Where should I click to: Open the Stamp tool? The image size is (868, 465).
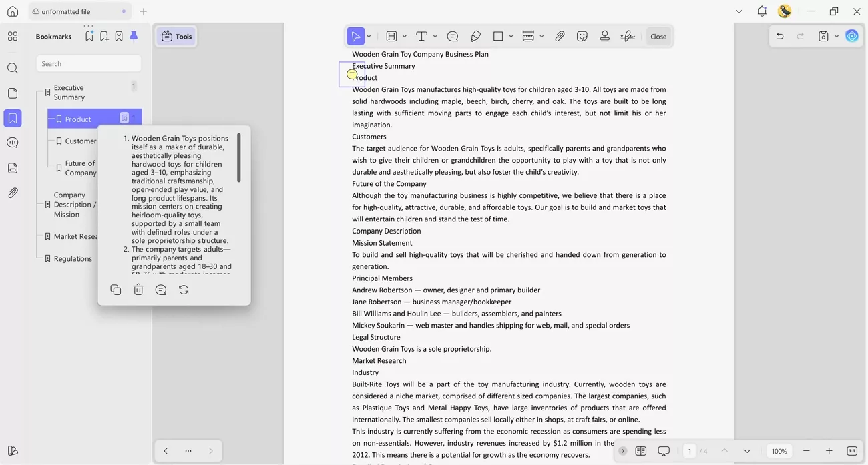(604, 36)
